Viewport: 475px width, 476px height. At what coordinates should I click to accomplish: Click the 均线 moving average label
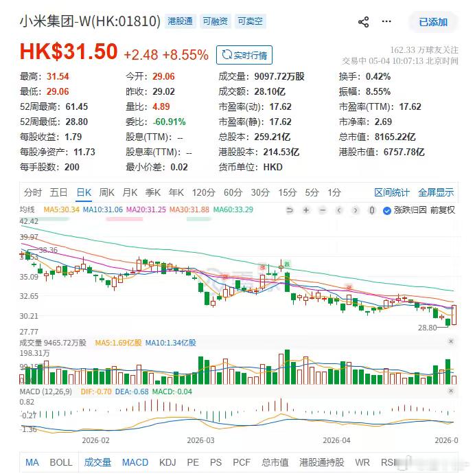point(27,209)
